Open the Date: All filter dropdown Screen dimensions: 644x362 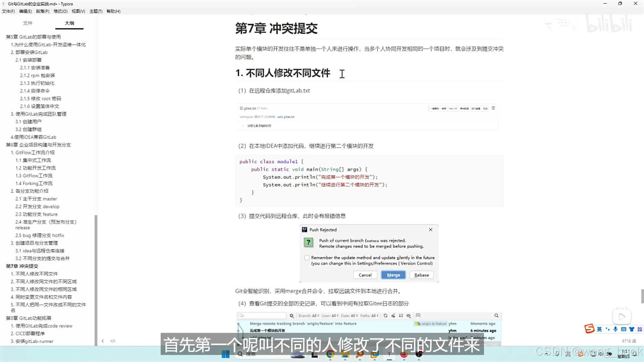click(349, 316)
